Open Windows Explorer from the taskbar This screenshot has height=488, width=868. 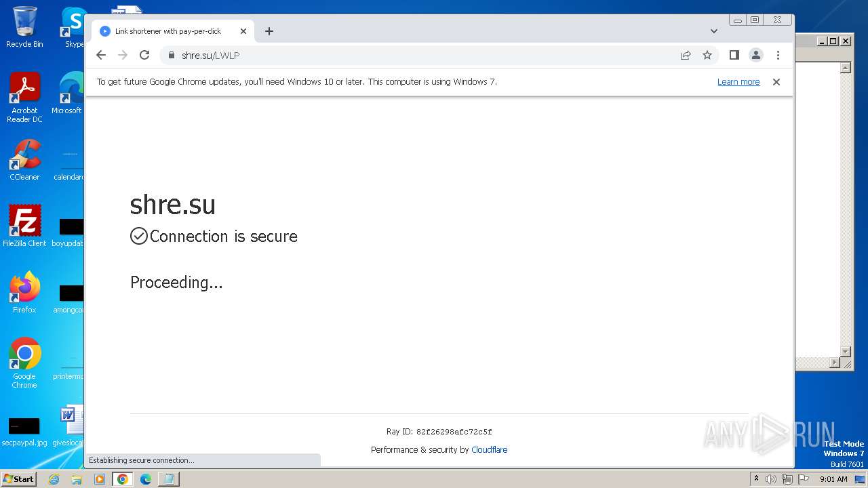[77, 479]
